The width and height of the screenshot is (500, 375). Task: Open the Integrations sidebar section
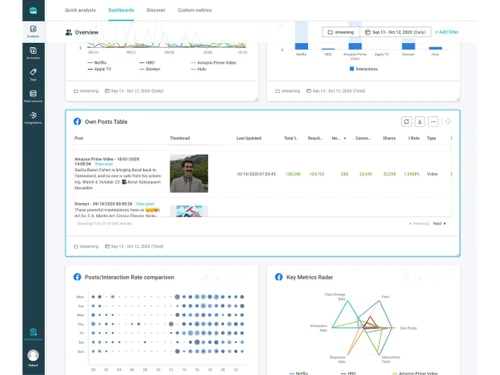tap(33, 118)
